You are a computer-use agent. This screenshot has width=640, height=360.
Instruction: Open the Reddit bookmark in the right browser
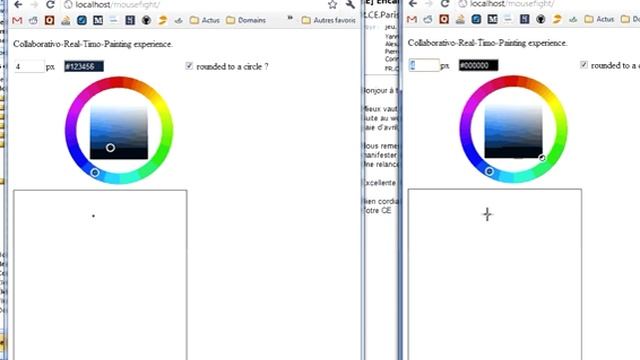[428, 19]
